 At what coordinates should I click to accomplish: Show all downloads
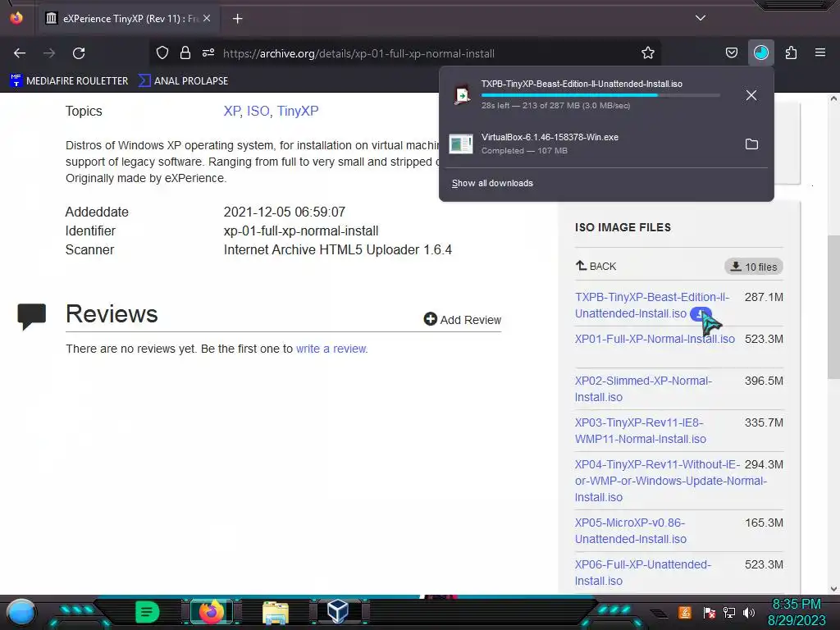(492, 183)
